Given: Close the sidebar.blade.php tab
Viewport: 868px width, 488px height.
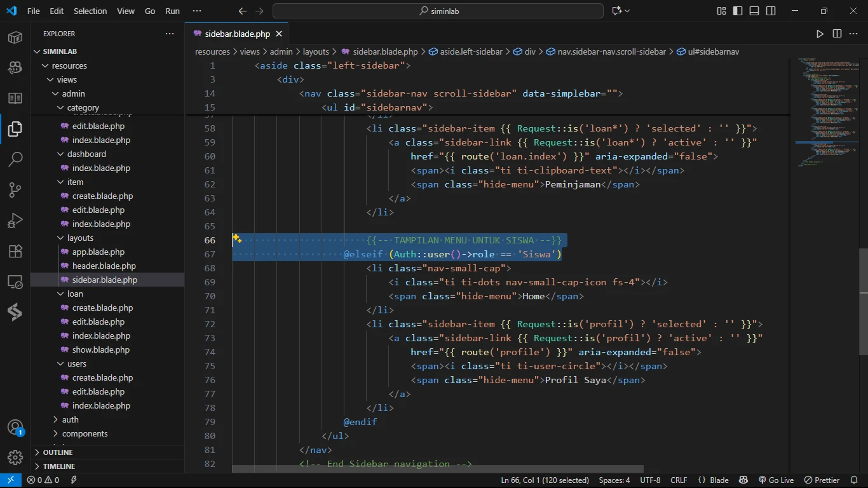Looking at the screenshot, I should (x=278, y=34).
